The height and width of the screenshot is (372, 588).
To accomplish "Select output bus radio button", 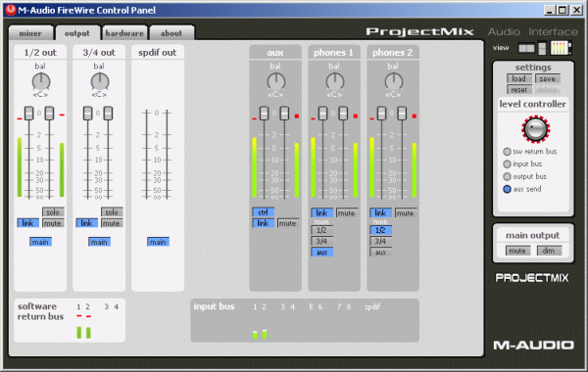I will [507, 176].
